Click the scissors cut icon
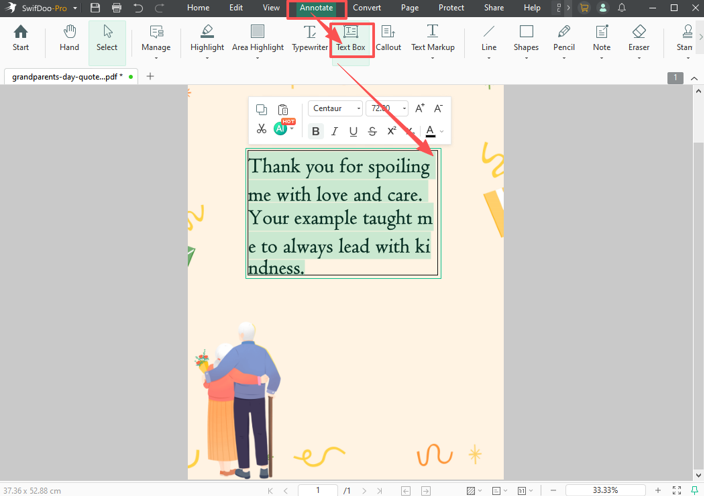Screen dimensions: 704x496 click(x=261, y=130)
